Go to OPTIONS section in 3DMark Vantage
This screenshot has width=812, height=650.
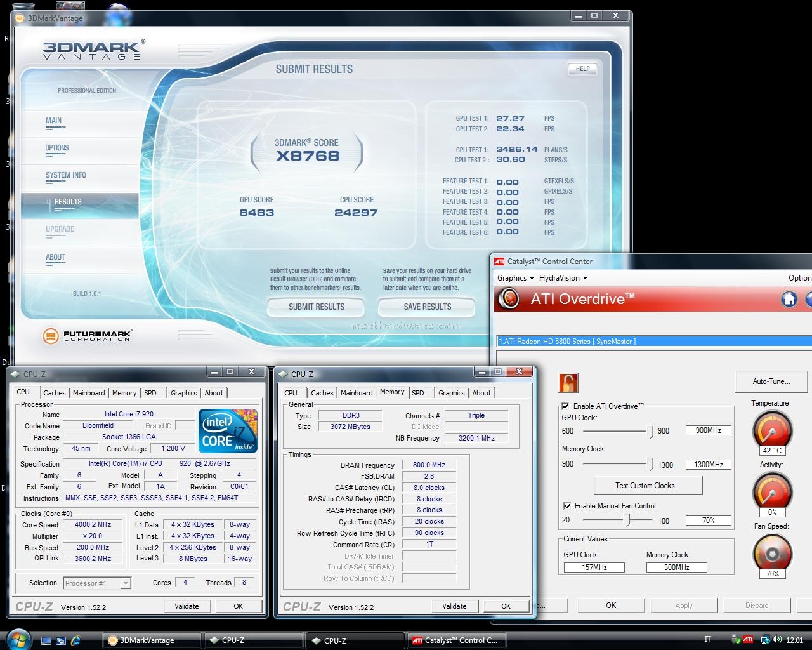point(57,148)
